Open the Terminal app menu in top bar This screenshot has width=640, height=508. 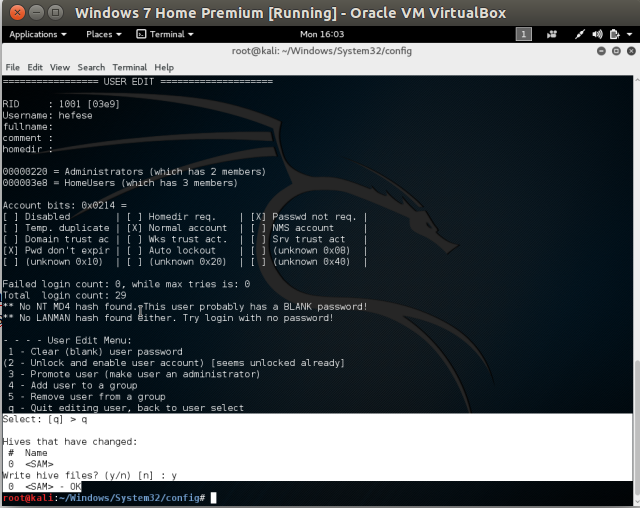click(x=165, y=34)
